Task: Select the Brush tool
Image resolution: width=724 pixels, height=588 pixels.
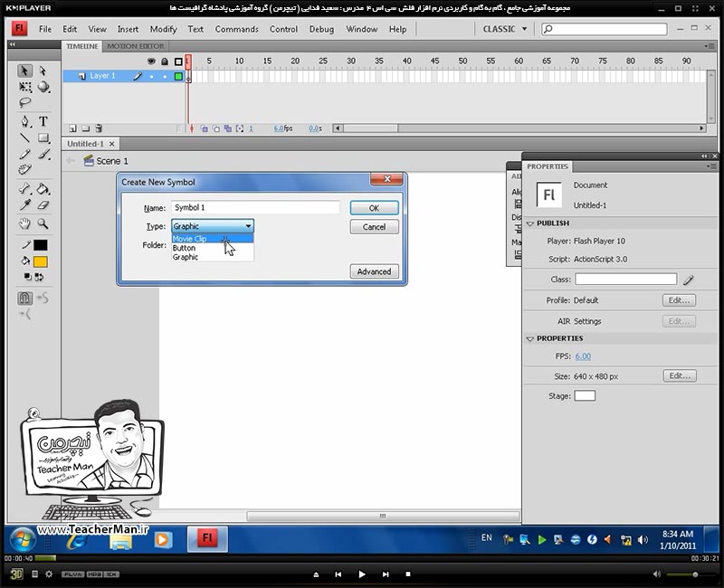Action: coord(43,154)
